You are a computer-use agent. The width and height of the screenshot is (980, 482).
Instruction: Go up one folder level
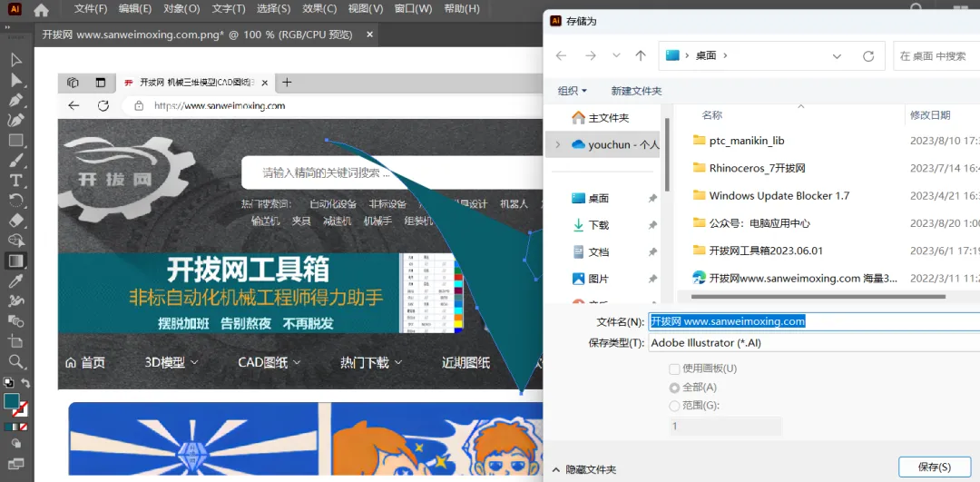click(641, 55)
